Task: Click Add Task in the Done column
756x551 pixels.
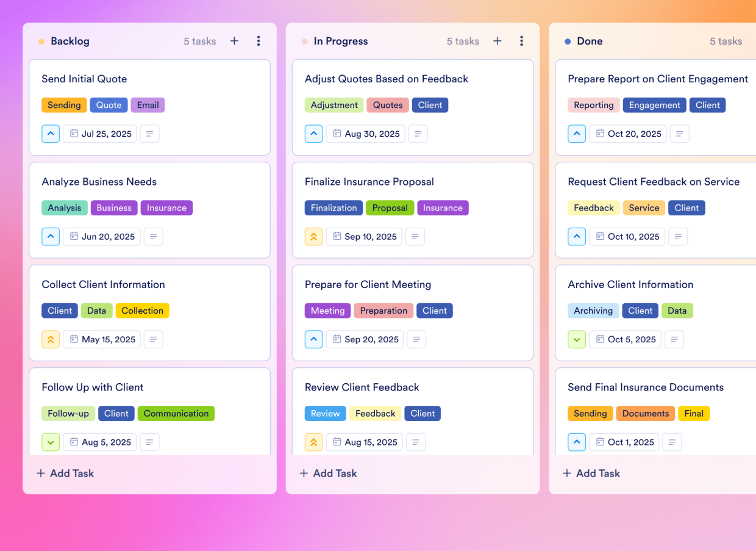Action: click(x=591, y=473)
